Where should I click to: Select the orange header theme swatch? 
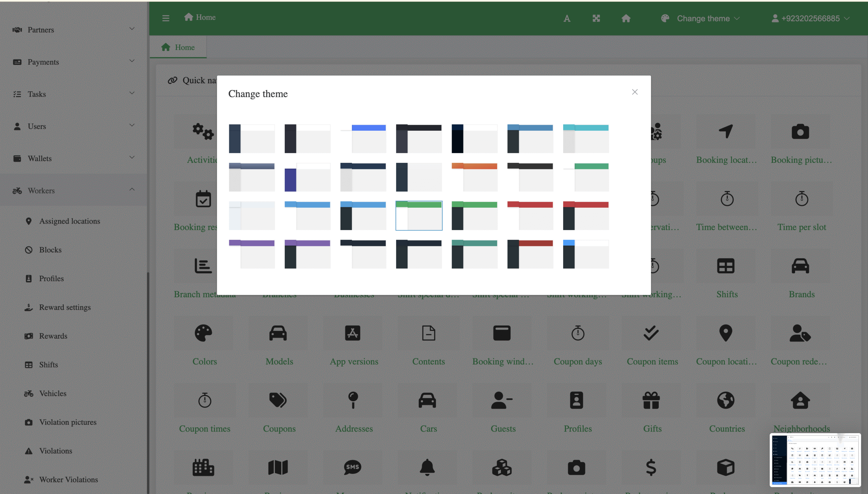point(474,177)
